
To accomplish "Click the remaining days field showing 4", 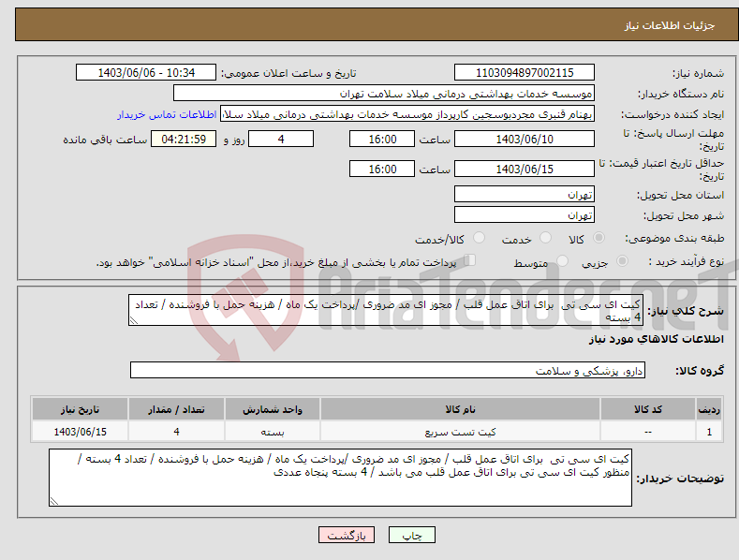I will [281, 139].
